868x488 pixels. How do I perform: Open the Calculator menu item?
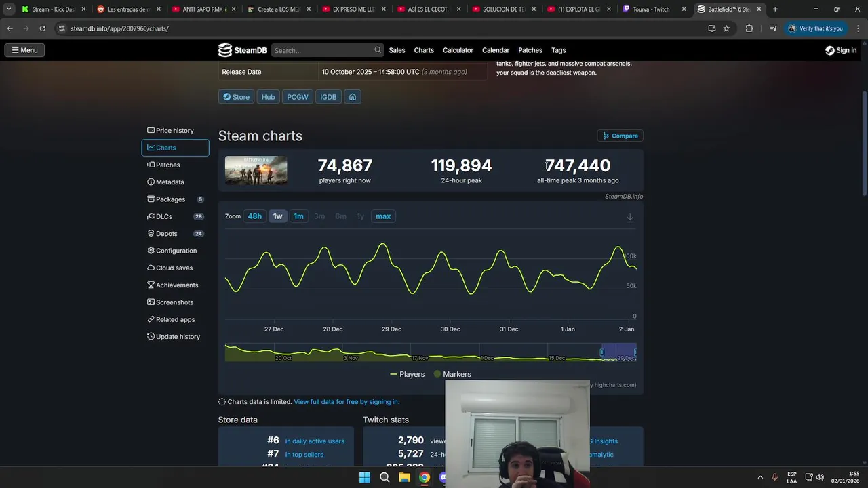[x=458, y=50]
